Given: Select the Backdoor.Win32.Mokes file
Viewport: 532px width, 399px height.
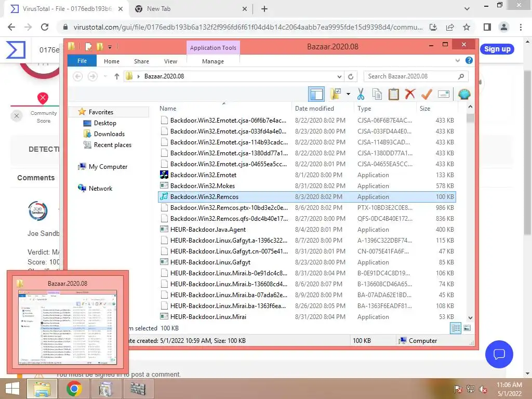Looking at the screenshot, I should [x=307, y=186].
